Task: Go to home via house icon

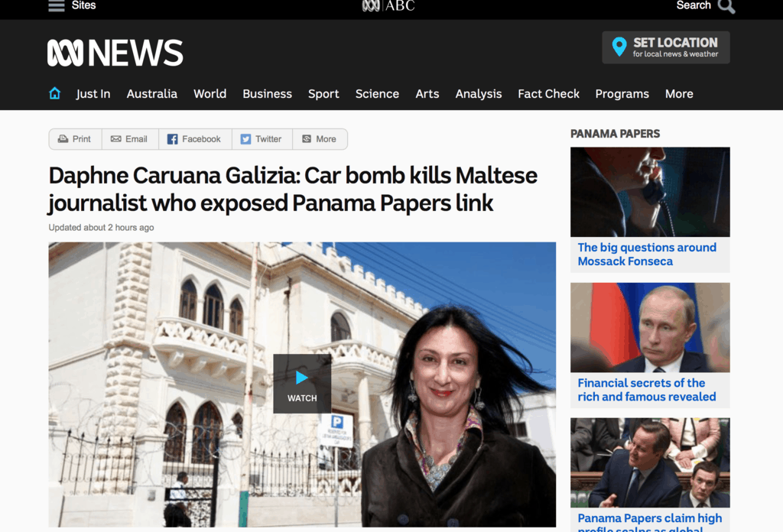Action: pos(55,93)
